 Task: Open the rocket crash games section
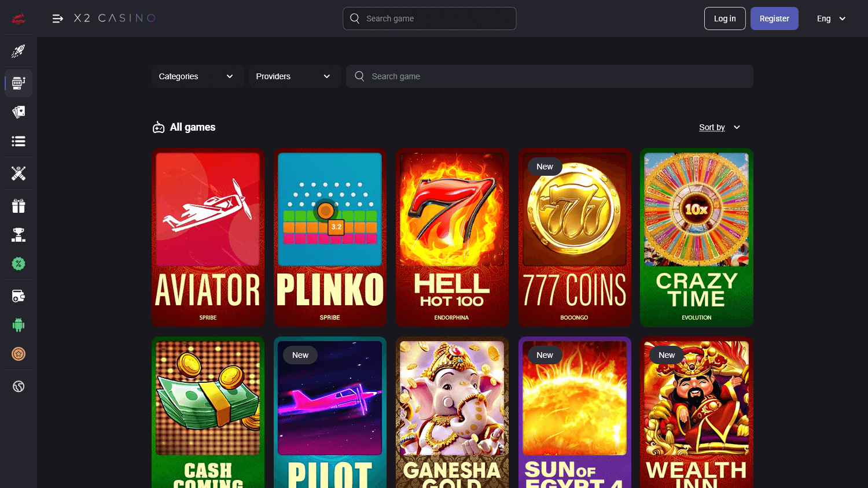[19, 51]
